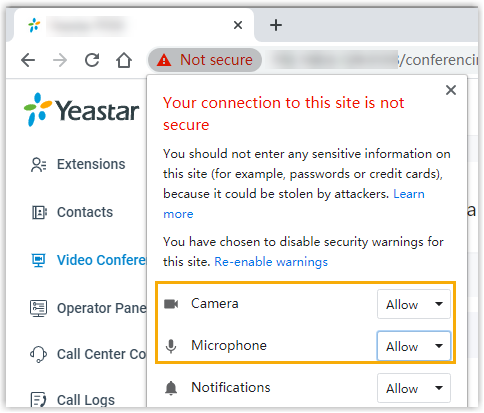
Task: Open the Microphone permission dropdown
Action: pos(414,346)
